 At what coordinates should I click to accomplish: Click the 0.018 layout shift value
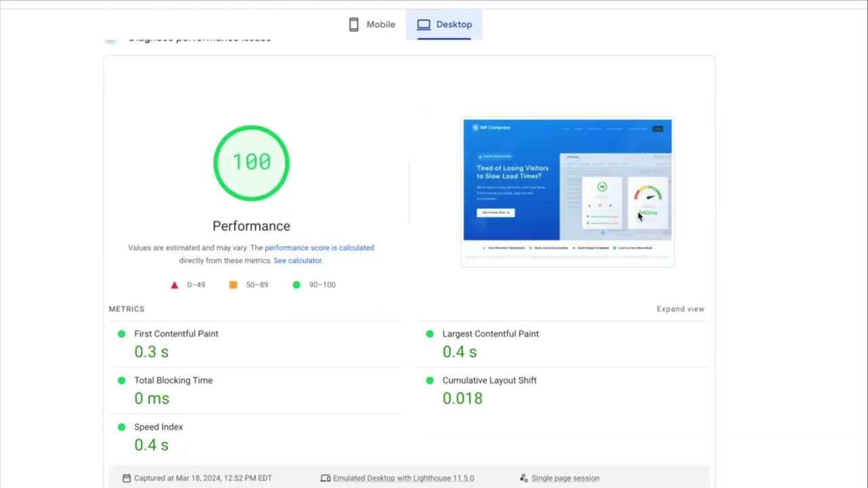tap(462, 399)
